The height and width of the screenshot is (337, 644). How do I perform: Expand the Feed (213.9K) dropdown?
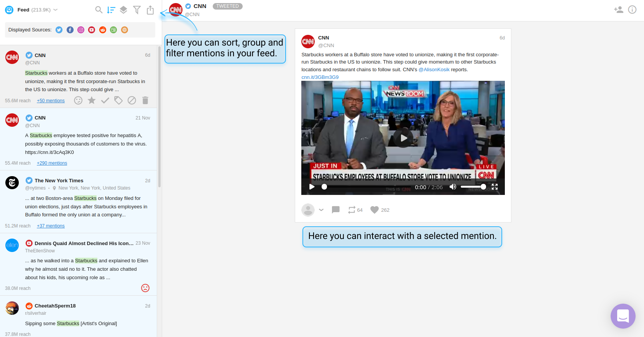[56, 10]
